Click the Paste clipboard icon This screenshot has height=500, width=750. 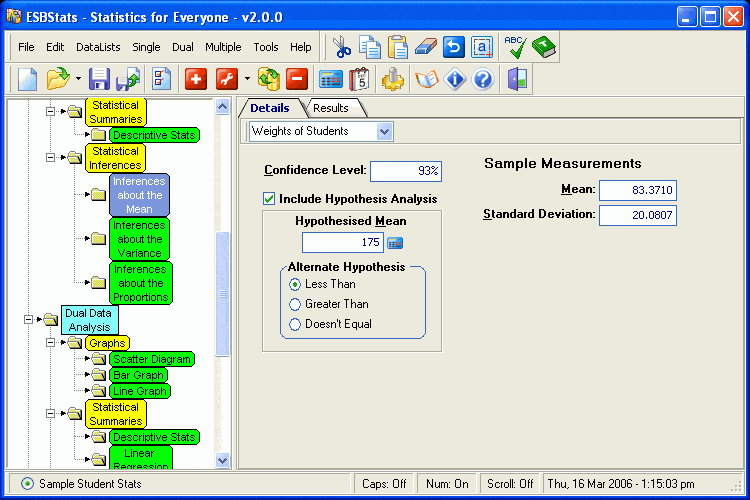(x=398, y=47)
